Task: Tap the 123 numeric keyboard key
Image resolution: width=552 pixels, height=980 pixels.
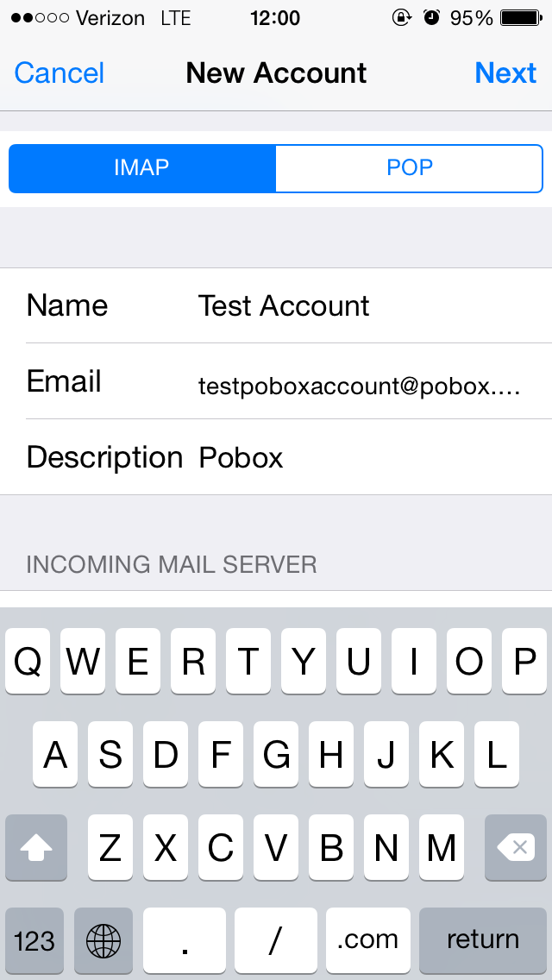Action: point(35,940)
